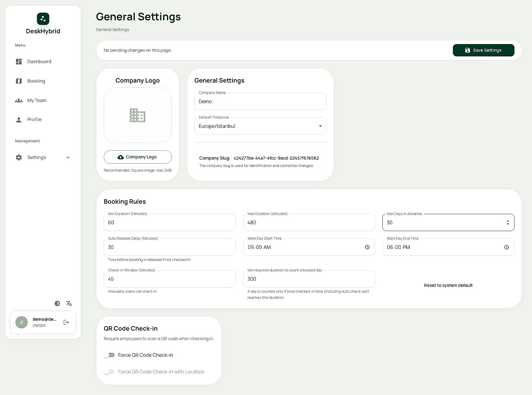Collapse the Settings menu chevron
Viewport: 532px width, 395px height.
68,157
